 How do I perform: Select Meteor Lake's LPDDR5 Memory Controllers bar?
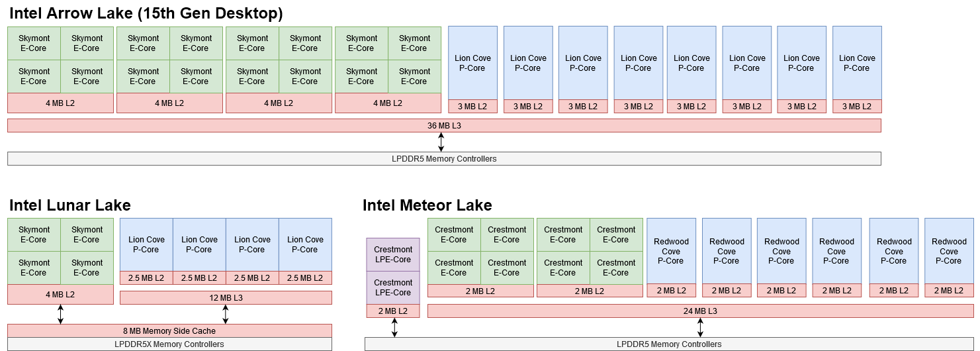click(669, 344)
